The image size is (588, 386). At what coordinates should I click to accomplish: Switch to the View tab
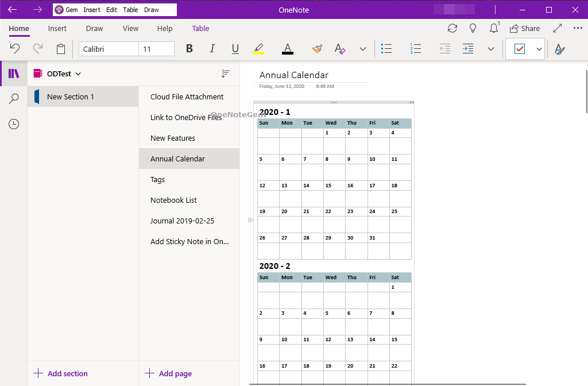click(130, 29)
